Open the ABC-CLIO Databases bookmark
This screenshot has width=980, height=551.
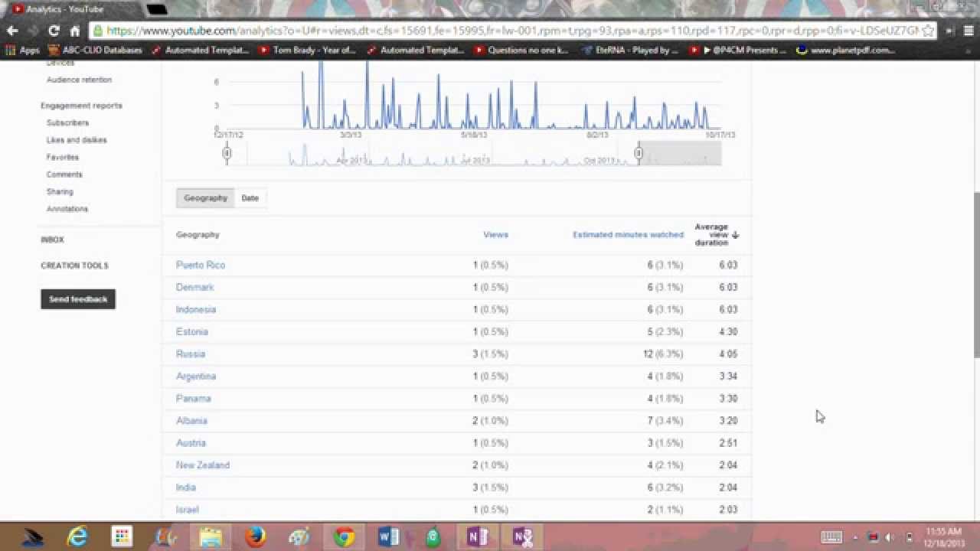tap(95, 51)
